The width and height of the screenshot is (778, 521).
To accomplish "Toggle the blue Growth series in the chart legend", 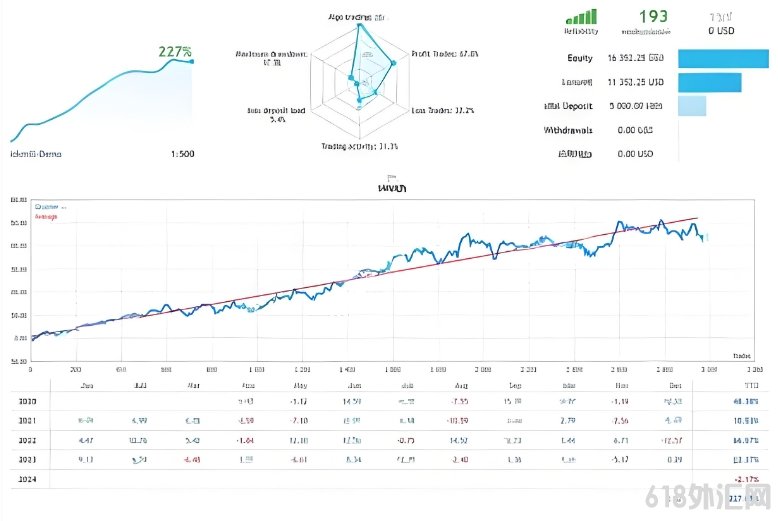I will pyautogui.click(x=49, y=207).
